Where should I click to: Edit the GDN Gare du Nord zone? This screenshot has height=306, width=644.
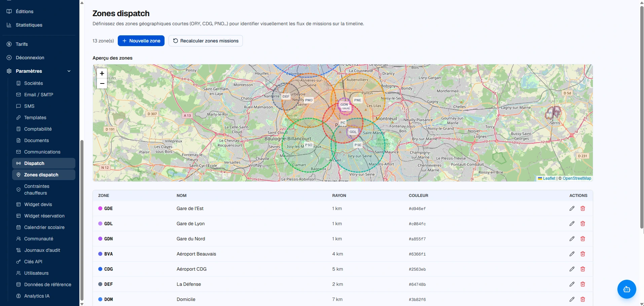point(572,239)
